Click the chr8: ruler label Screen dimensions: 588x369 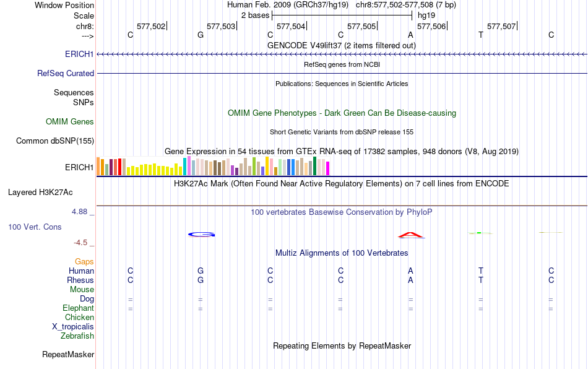click(x=85, y=26)
